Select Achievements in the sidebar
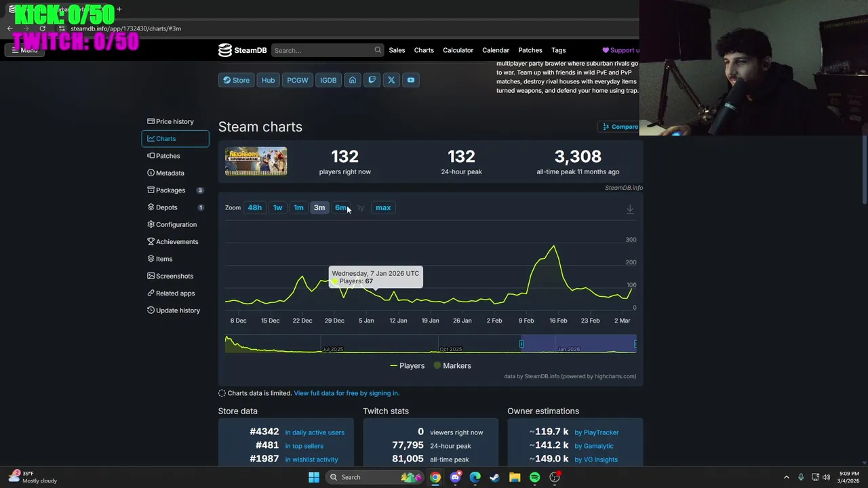The width and height of the screenshot is (868, 488). pyautogui.click(x=175, y=241)
